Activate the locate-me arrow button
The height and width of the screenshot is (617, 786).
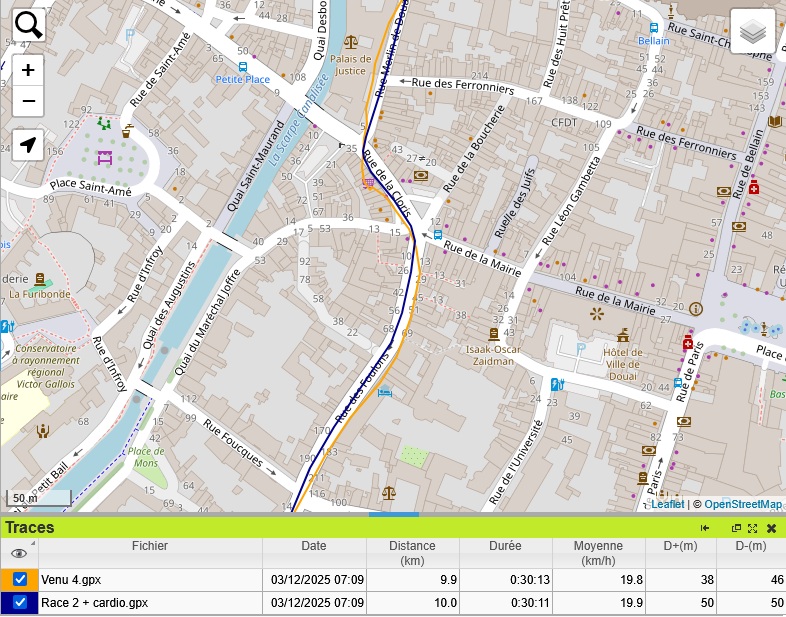coord(28,145)
